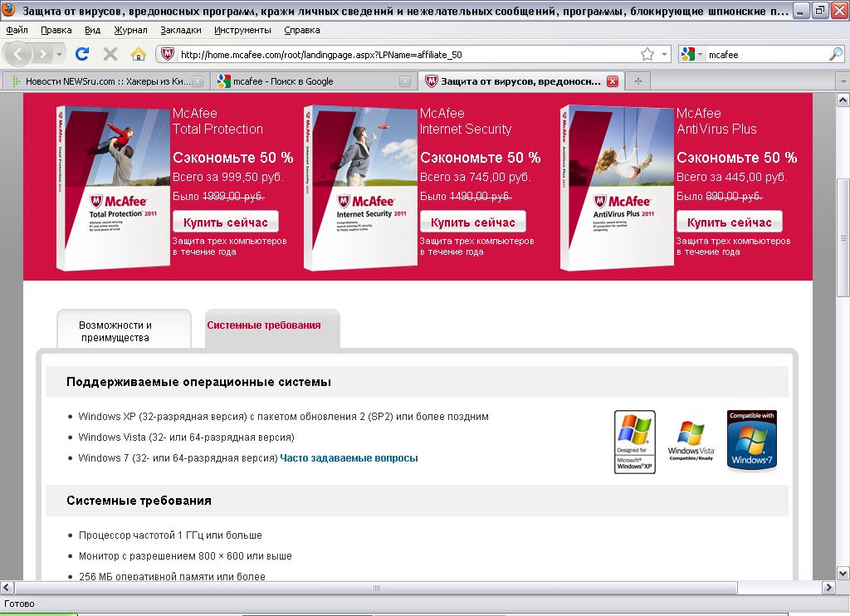Click the vertical scrollbar up arrow
Screen dimensions: 850x616
click(x=843, y=100)
